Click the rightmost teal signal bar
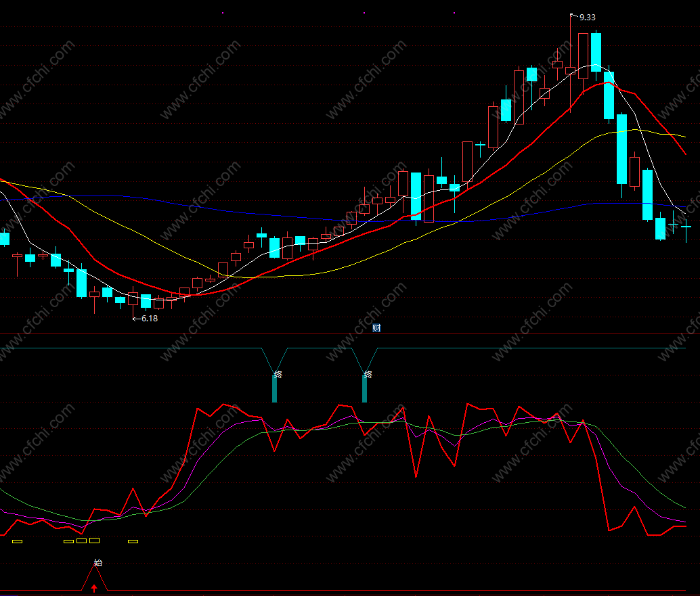 click(364, 388)
